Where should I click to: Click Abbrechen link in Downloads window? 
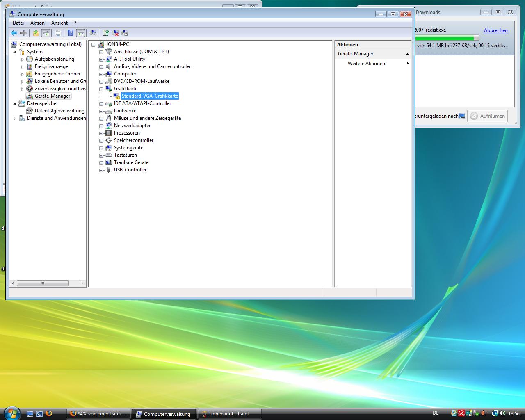496,30
